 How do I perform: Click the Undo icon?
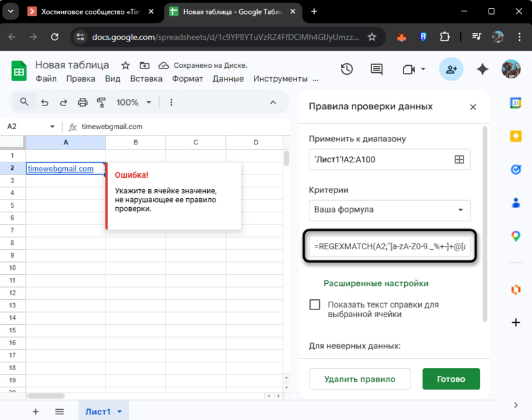(43, 102)
